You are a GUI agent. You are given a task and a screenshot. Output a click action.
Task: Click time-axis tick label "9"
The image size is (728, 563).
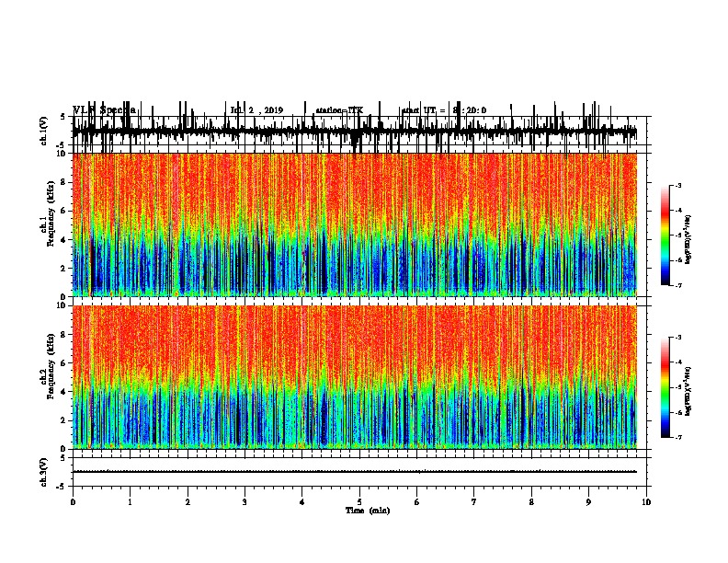(x=588, y=502)
